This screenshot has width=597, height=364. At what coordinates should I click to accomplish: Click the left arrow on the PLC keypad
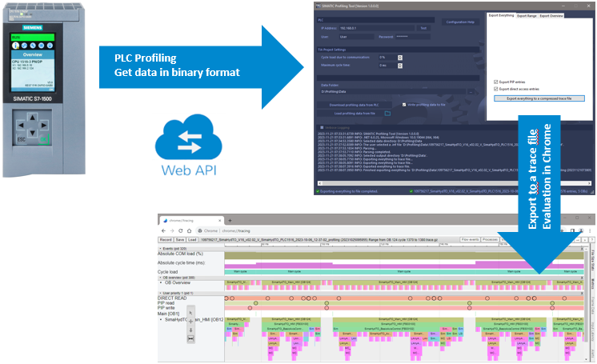tap(21, 126)
